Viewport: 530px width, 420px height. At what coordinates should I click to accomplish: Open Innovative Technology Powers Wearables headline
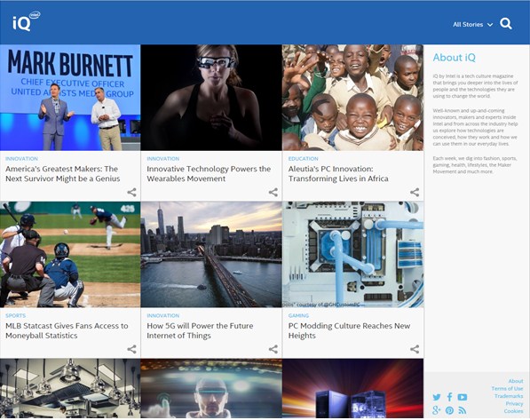point(209,173)
